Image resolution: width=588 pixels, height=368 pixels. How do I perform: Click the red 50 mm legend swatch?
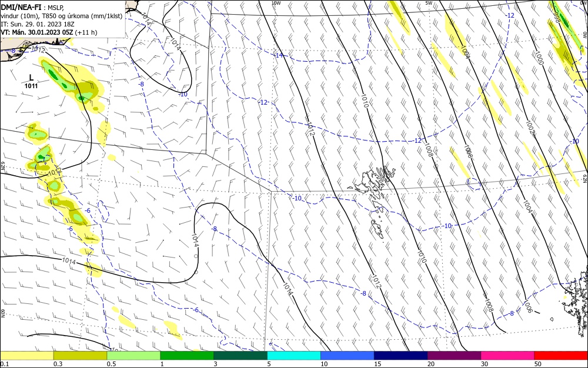coord(561,356)
